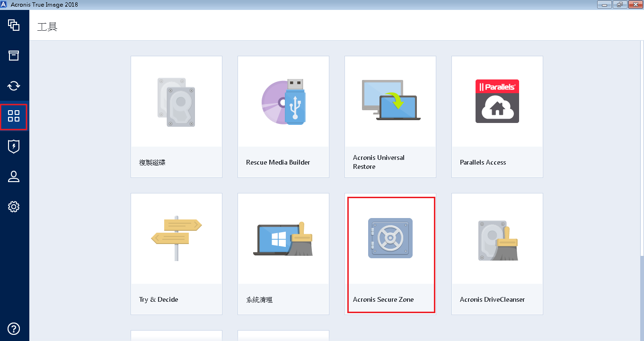644x341 pixels.
Task: Open Rescue Media Builder label
Action: (278, 162)
